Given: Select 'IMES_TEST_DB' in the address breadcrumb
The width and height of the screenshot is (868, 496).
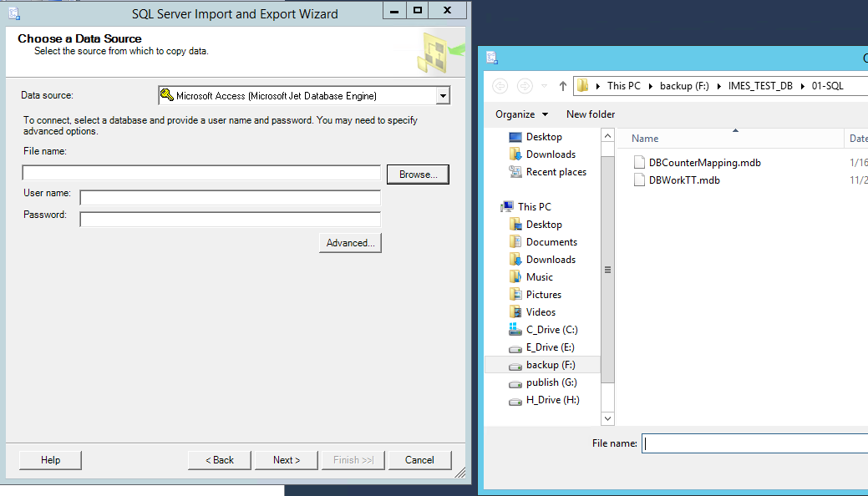Looking at the screenshot, I should 760,86.
